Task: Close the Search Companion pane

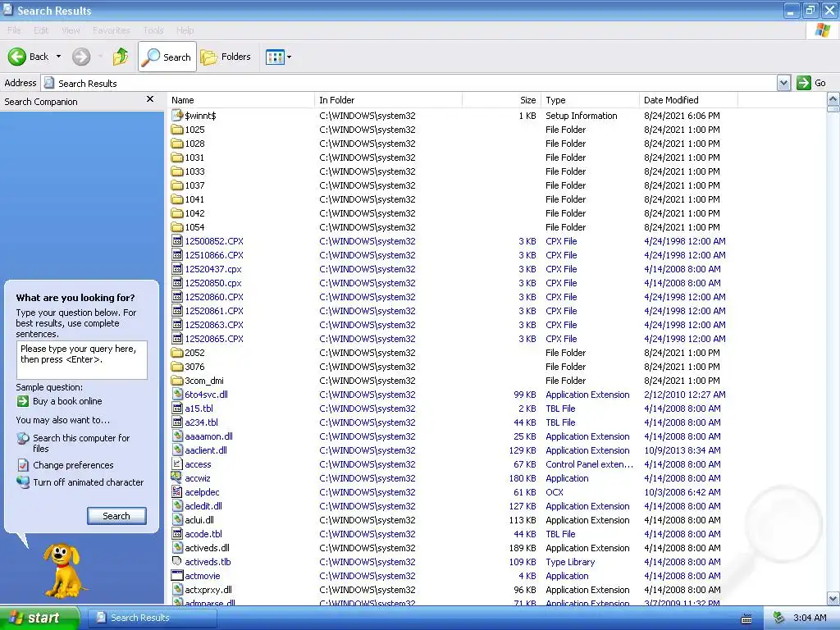Action: pos(150,99)
